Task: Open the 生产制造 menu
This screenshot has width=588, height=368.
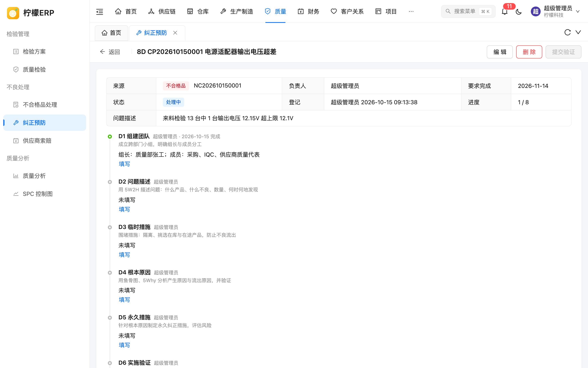Action: click(x=236, y=11)
